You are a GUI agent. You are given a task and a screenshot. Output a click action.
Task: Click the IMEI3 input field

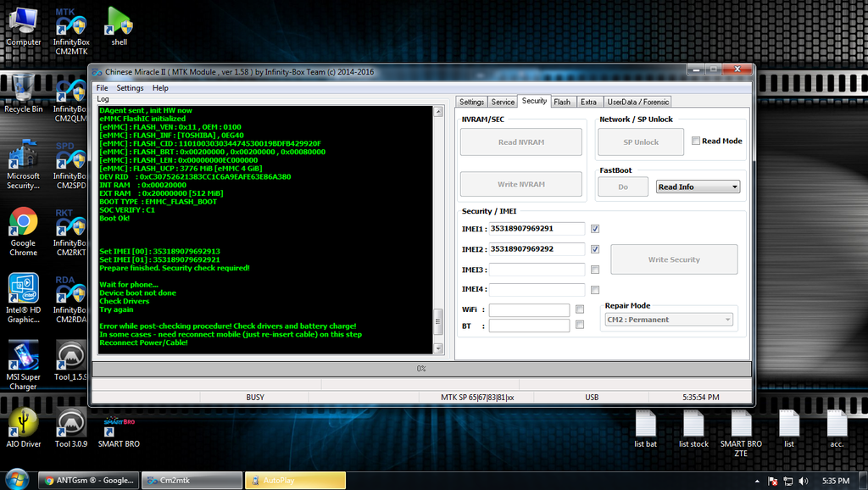[537, 270]
